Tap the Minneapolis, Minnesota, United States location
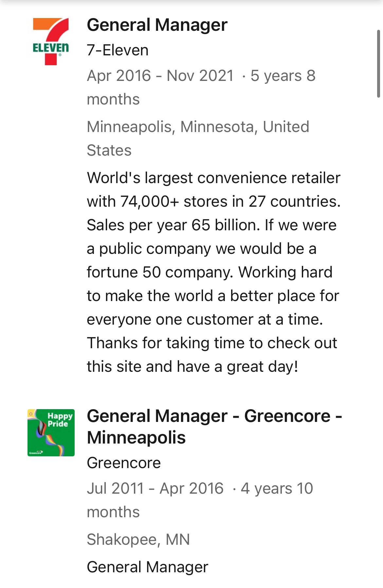The width and height of the screenshot is (383, 588). pyautogui.click(x=198, y=138)
